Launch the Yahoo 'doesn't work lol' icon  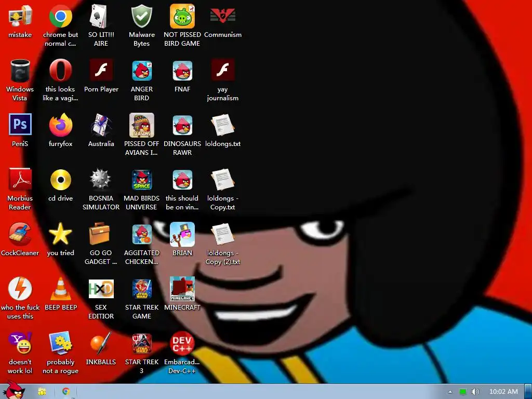click(x=20, y=343)
